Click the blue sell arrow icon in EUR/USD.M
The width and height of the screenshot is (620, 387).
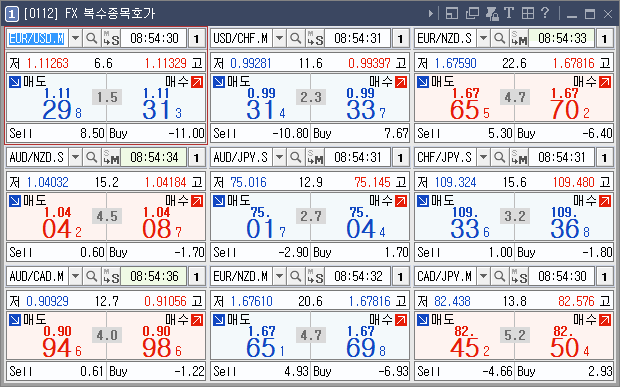coord(15,82)
